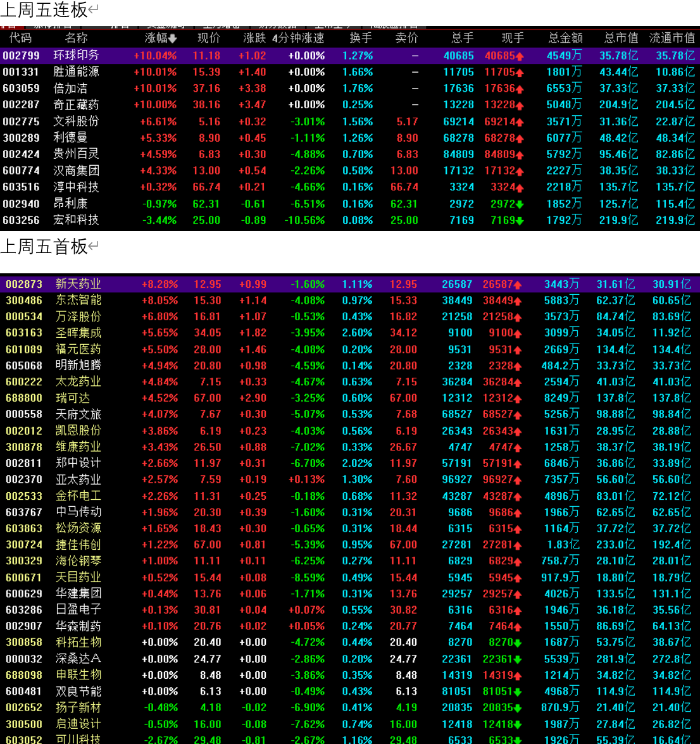This screenshot has width=700, height=744.
Task: Click the 总金额 column header
Action: pyautogui.click(x=565, y=39)
